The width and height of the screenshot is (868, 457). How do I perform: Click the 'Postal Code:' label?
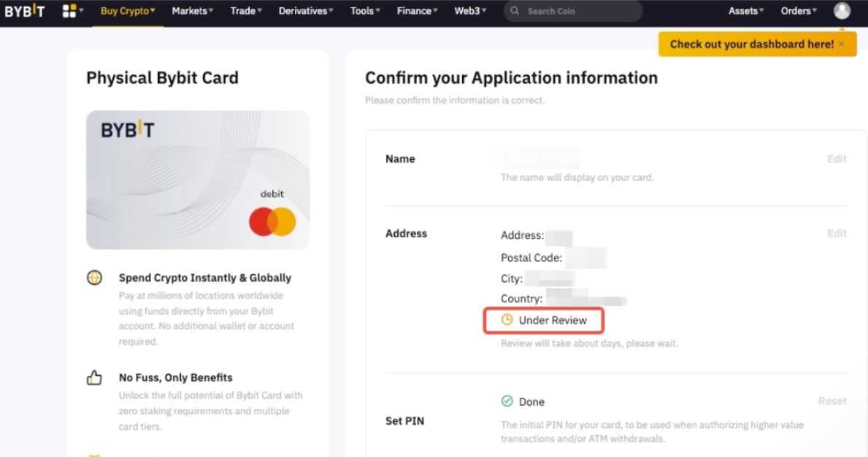pos(531,258)
